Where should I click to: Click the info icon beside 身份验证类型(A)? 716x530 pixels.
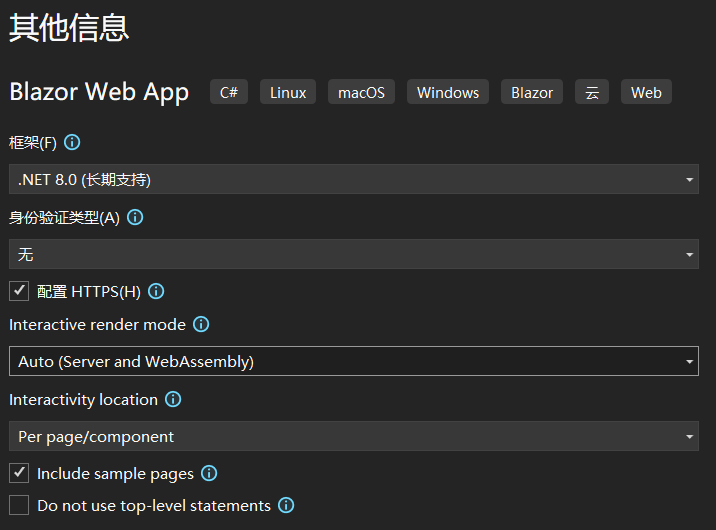point(135,217)
